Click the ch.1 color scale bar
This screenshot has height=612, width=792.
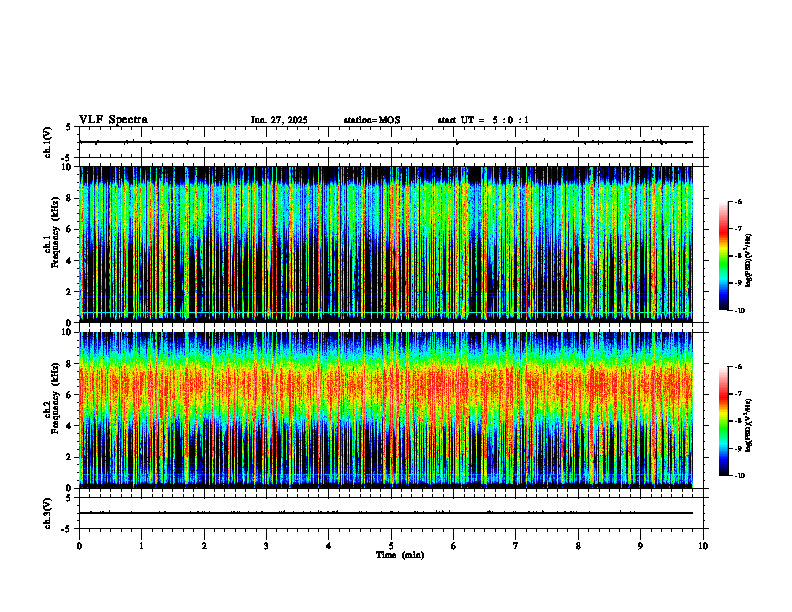(x=723, y=256)
